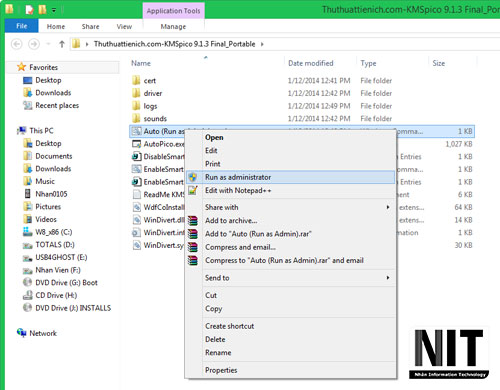Image resolution: width=500 pixels, height=390 pixels.
Task: Click the address bar path text
Action: click(x=174, y=44)
